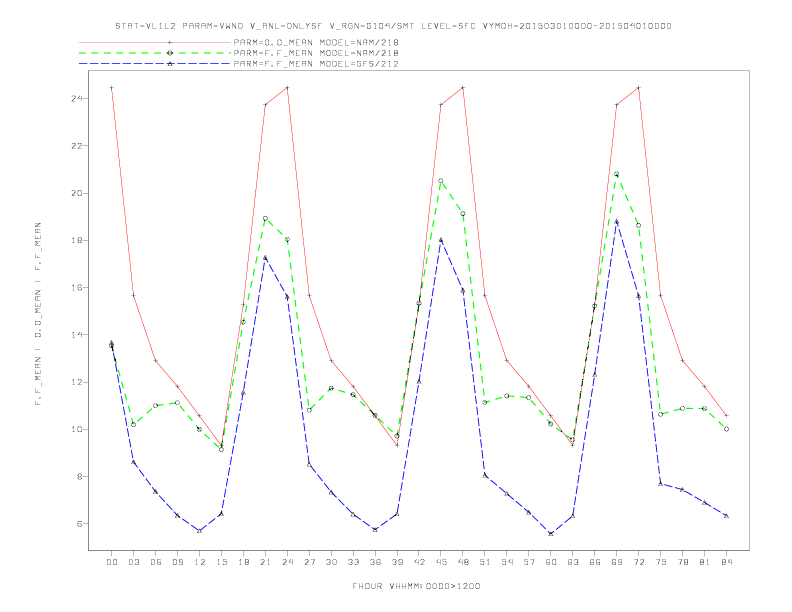
Task: Click x-axis forecast hour label 03
Action: click(x=133, y=562)
